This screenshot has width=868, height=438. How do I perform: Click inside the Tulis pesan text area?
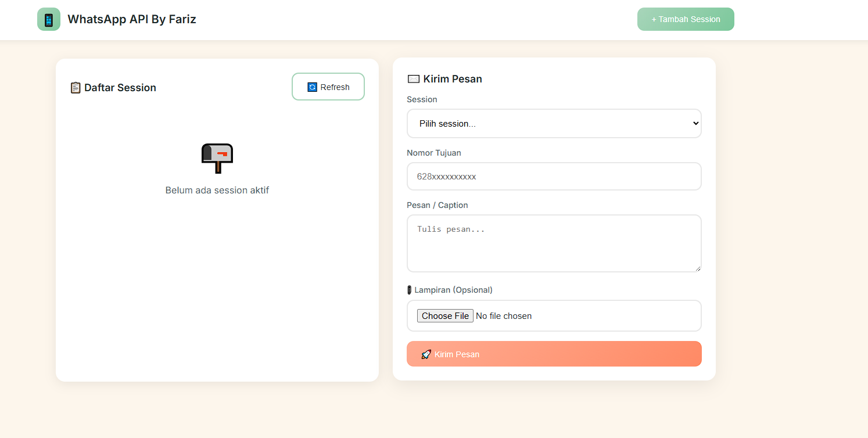[x=554, y=243]
